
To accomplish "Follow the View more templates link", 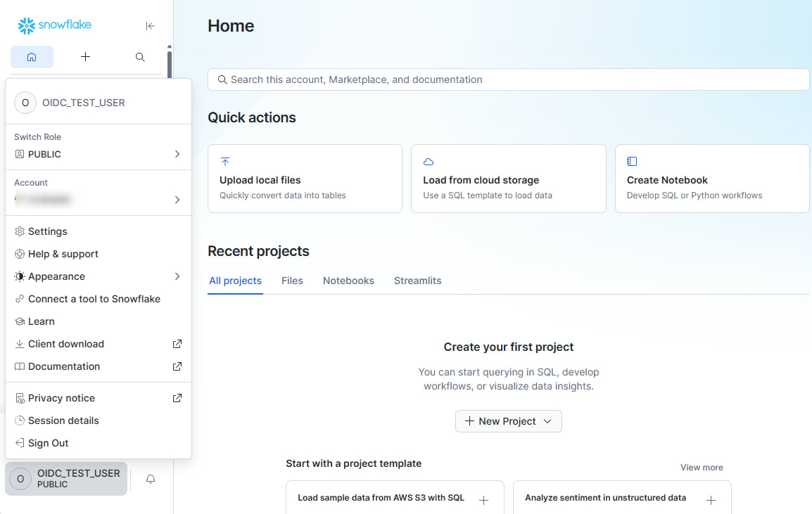I will click(702, 468).
